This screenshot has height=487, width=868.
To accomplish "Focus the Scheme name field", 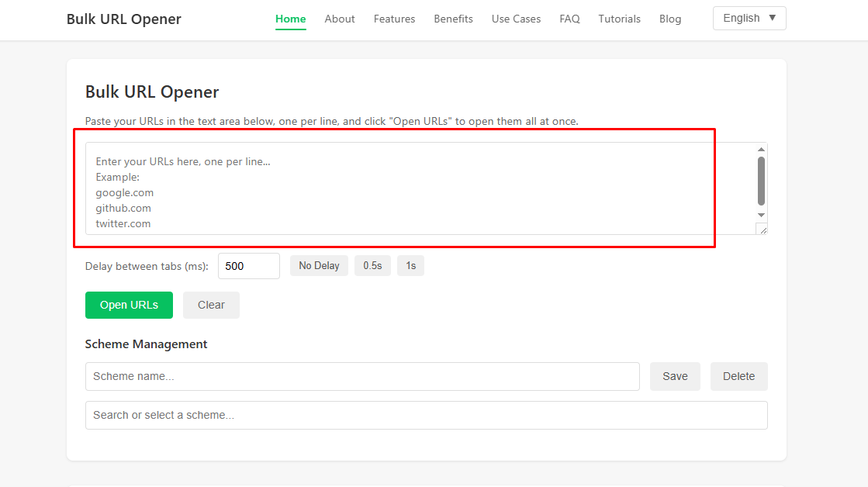I will (x=362, y=376).
